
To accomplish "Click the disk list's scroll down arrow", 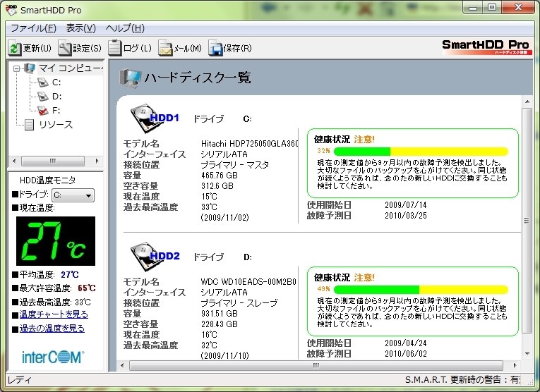I will (x=527, y=354).
